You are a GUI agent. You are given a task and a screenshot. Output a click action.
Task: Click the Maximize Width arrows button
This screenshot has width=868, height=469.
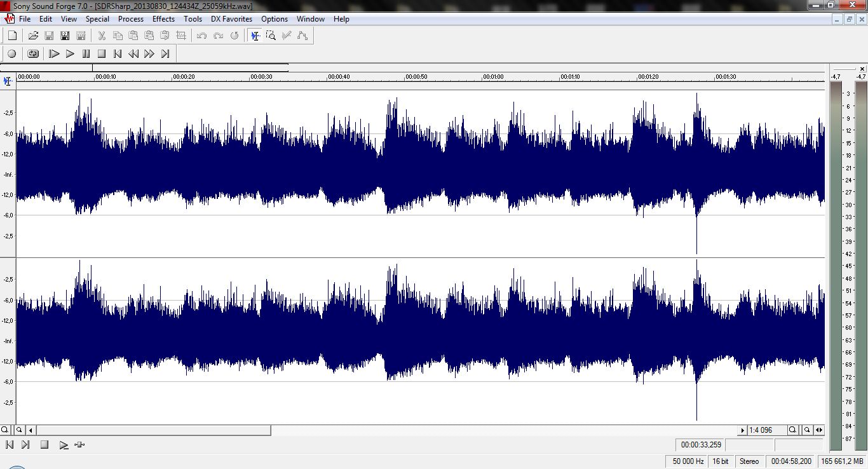pos(819,430)
